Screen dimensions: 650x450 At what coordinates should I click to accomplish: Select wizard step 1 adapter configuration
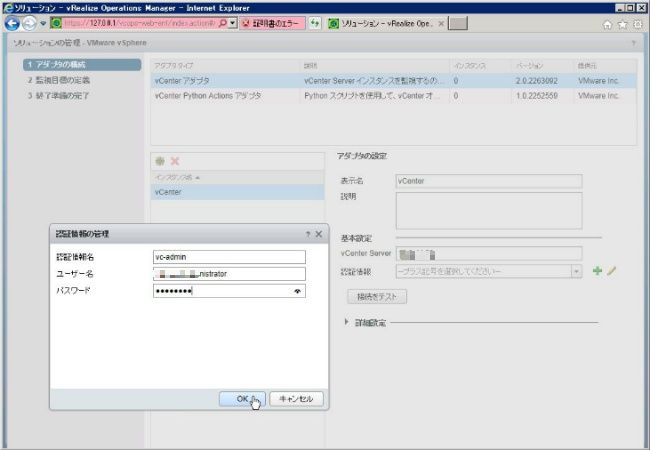[82, 65]
